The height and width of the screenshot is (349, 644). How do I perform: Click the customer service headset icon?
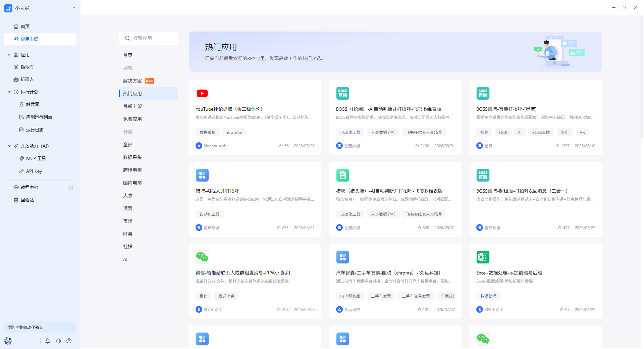(x=58, y=341)
